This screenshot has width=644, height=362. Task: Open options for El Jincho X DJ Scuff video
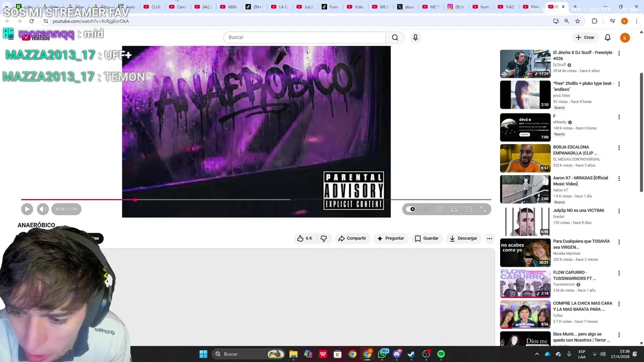pyautogui.click(x=619, y=53)
